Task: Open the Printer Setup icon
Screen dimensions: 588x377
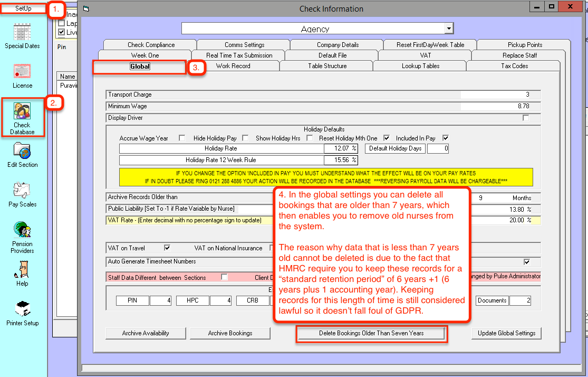Action: click(22, 309)
